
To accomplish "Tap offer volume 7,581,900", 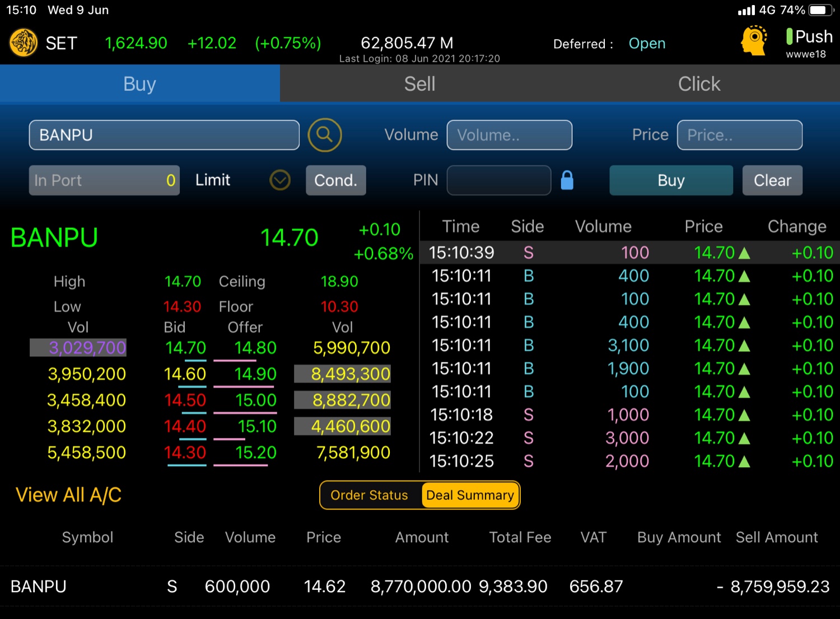I will click(x=353, y=453).
